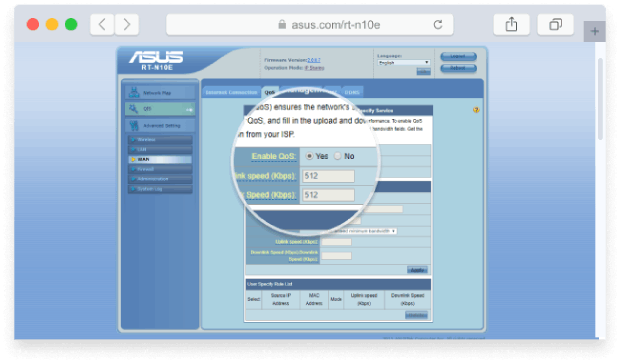
Task: Click the magnified uplink speed field showing 512
Action: 328,176
